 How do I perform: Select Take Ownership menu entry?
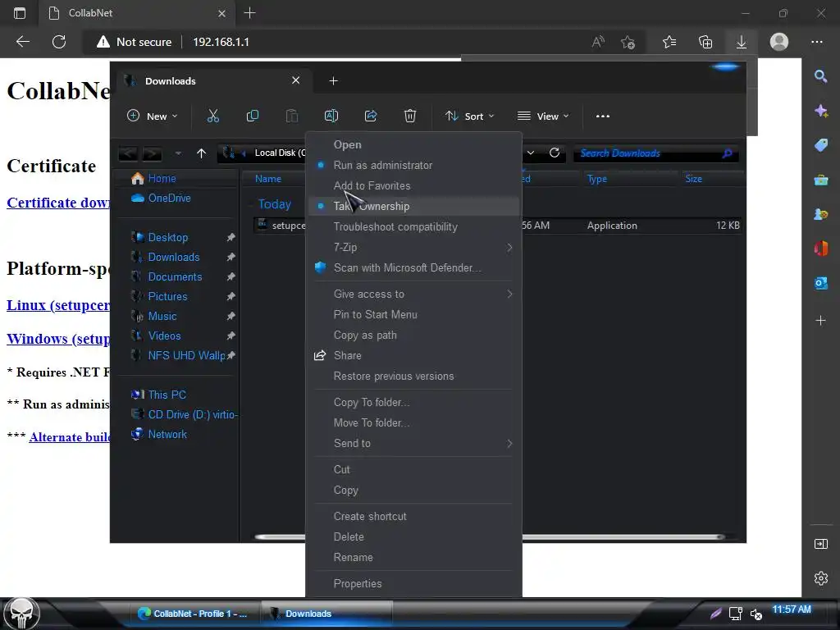pyautogui.click(x=413, y=206)
